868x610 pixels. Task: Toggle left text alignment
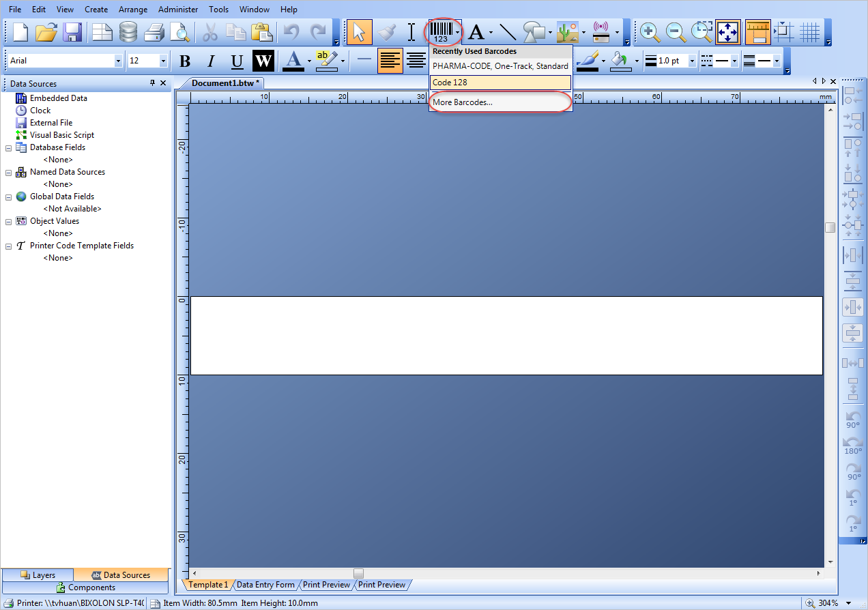tap(390, 61)
